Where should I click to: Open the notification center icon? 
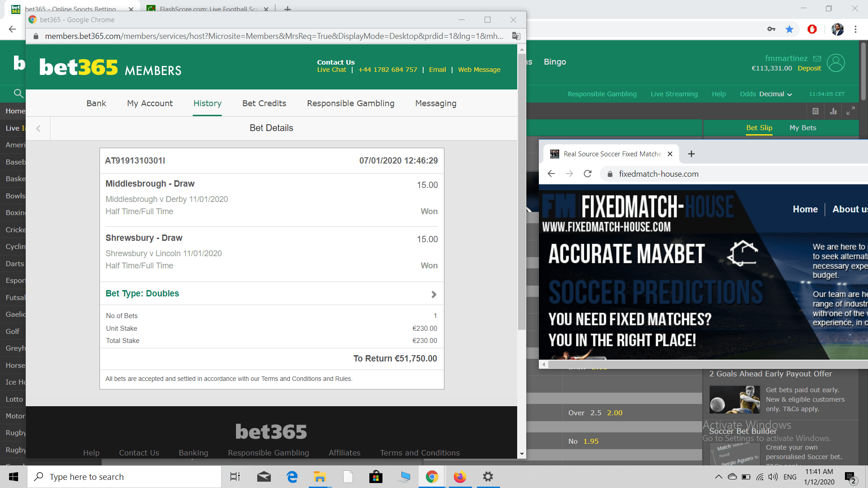point(850,477)
